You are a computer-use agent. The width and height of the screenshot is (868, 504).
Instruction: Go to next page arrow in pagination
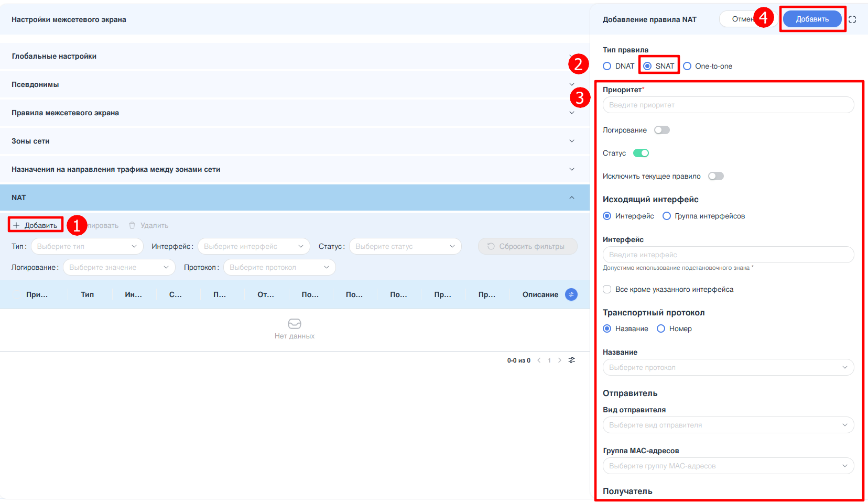coord(560,360)
